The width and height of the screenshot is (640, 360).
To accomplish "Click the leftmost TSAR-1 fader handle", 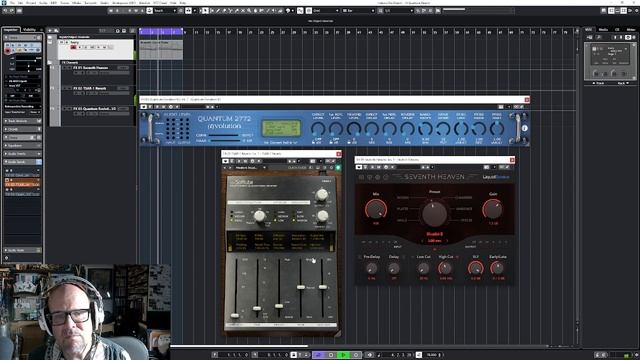I will [235, 316].
